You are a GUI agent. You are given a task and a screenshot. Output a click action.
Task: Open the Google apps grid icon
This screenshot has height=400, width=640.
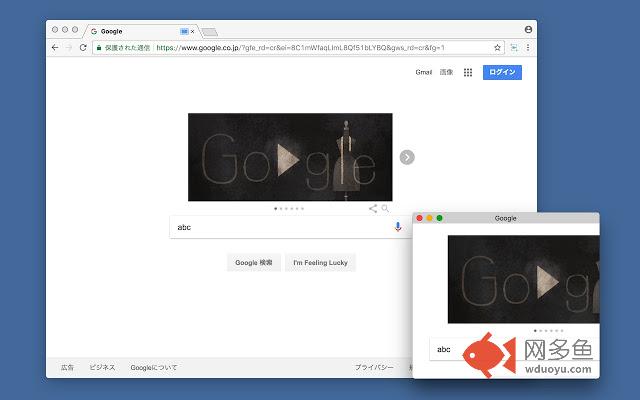pyautogui.click(x=468, y=72)
